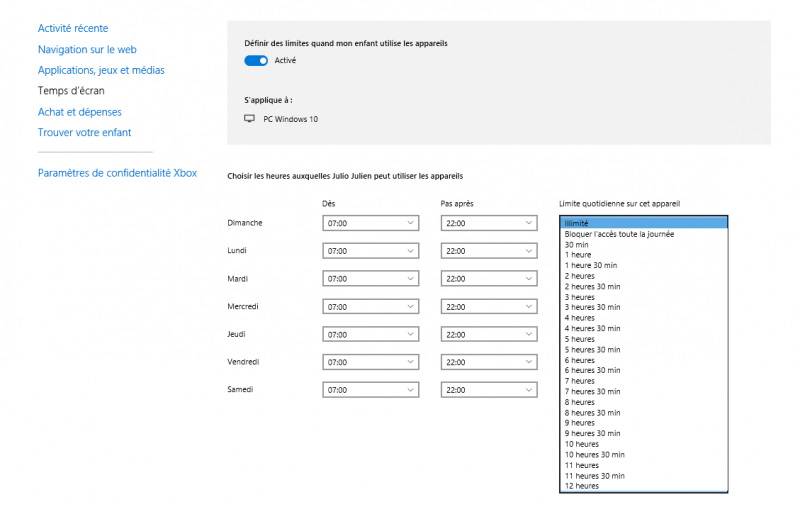
Task: Select 'Illimité' in the daily limit list
Action: pyautogui.click(x=577, y=223)
